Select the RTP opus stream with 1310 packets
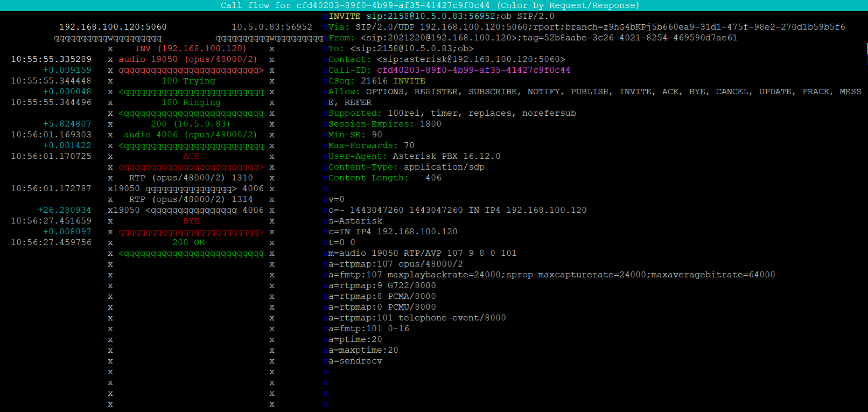868x412 pixels. coord(191,178)
